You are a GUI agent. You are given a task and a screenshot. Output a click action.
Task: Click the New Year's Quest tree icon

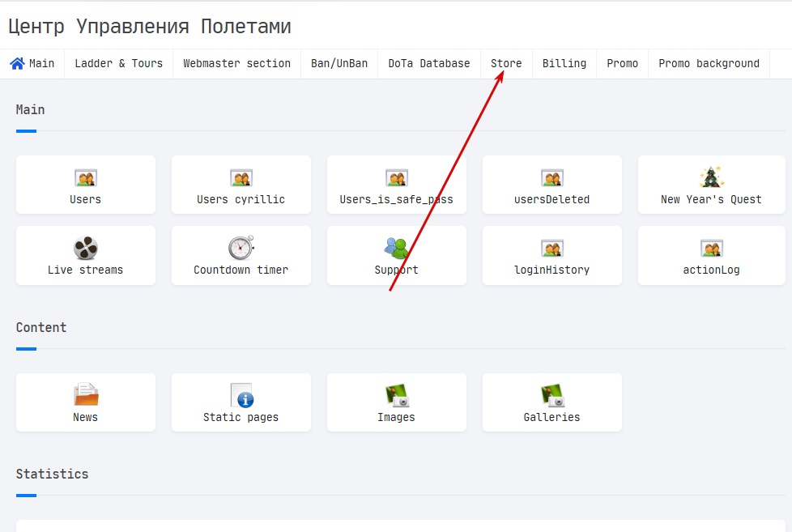point(711,177)
